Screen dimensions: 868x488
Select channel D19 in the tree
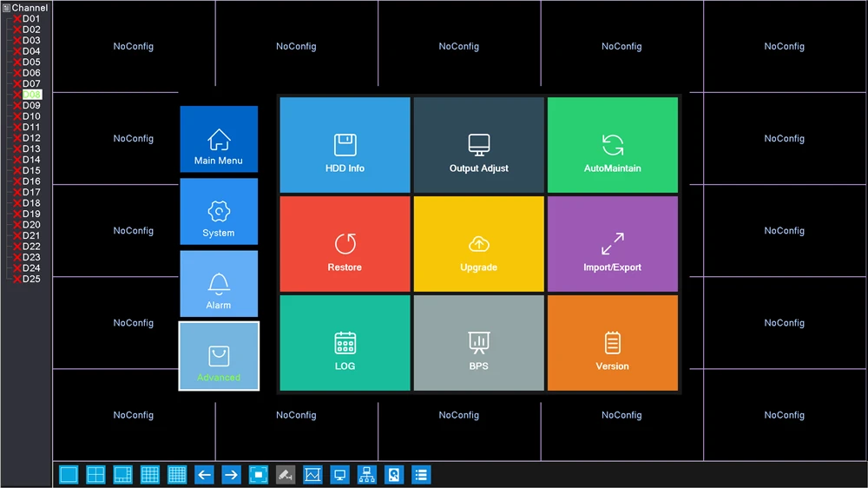pos(31,214)
